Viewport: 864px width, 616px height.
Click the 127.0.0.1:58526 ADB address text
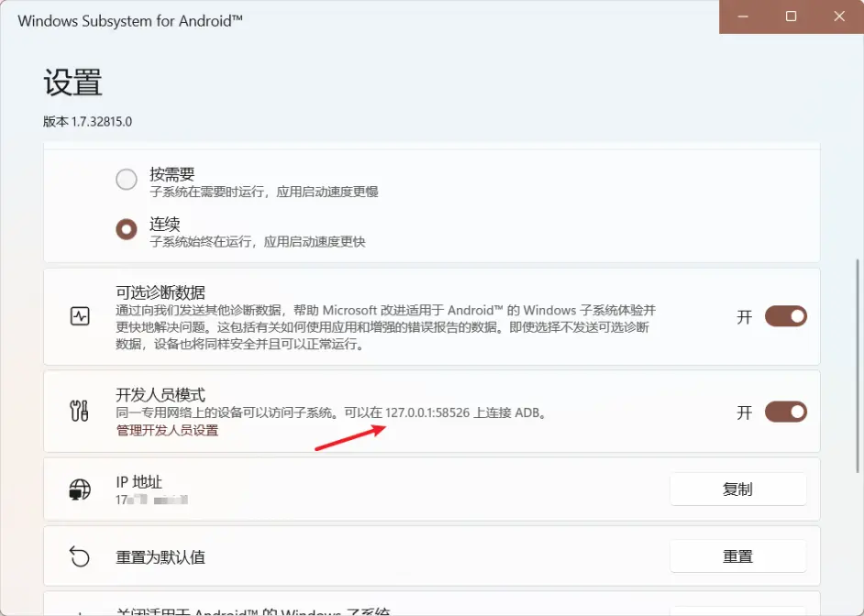click(x=427, y=412)
